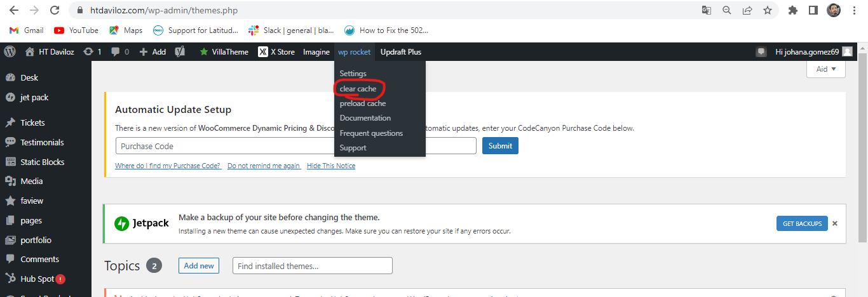Choose preload cache in wp rocket dropdown

(x=362, y=103)
